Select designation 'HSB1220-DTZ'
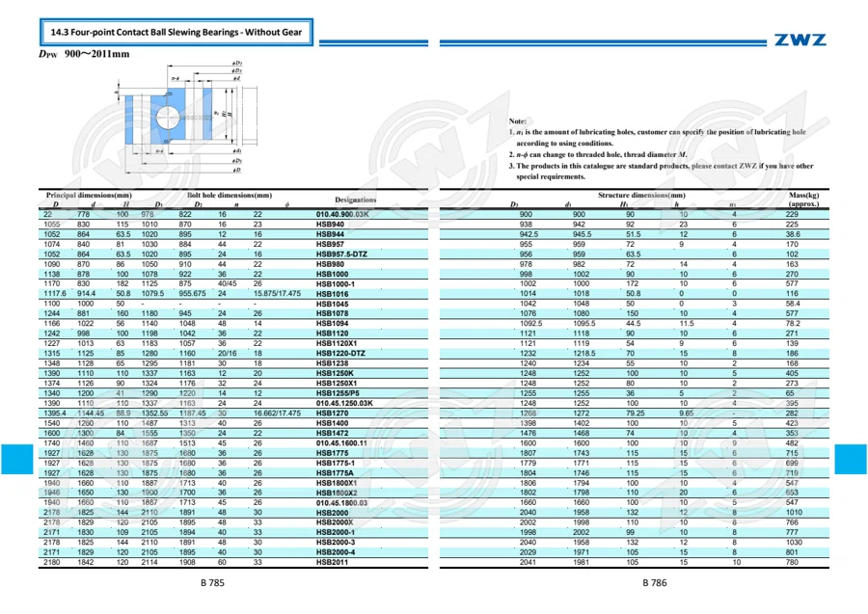 click(x=340, y=354)
